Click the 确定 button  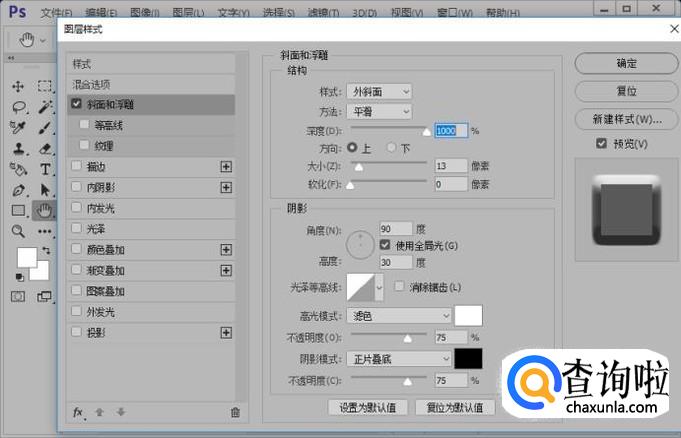pyautogui.click(x=626, y=63)
